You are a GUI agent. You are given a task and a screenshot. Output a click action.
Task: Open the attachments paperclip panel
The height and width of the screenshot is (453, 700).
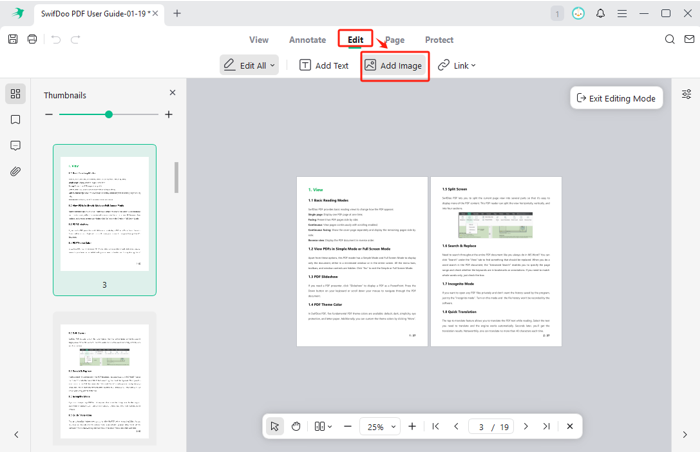coord(15,171)
